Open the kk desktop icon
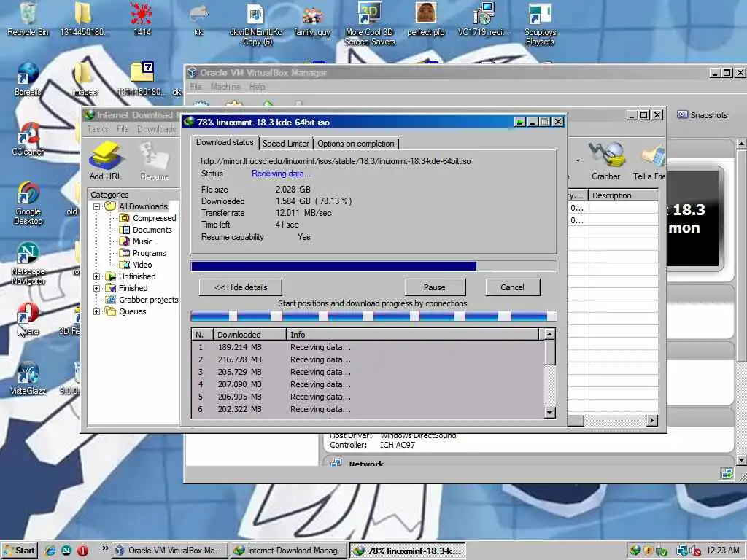The image size is (747, 560). coord(198,19)
